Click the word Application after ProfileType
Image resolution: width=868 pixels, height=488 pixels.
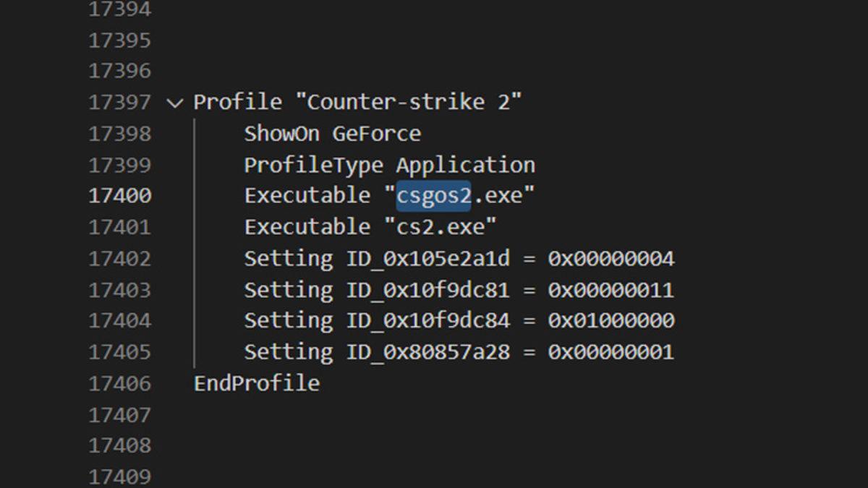tap(465, 165)
